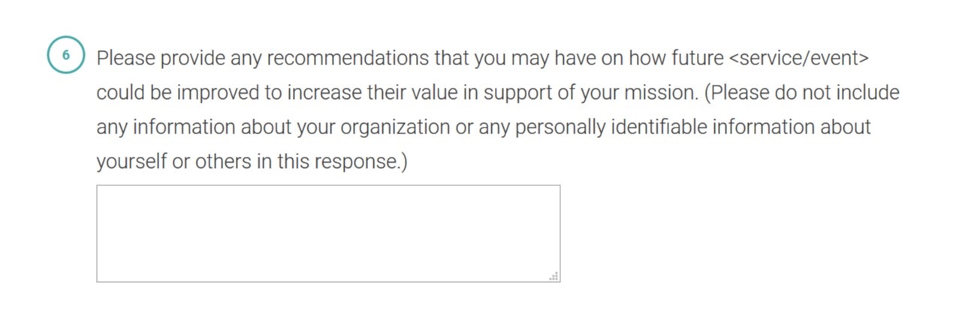Click inside the recommendations response text box
This screenshot has width=980, height=336.
[328, 233]
